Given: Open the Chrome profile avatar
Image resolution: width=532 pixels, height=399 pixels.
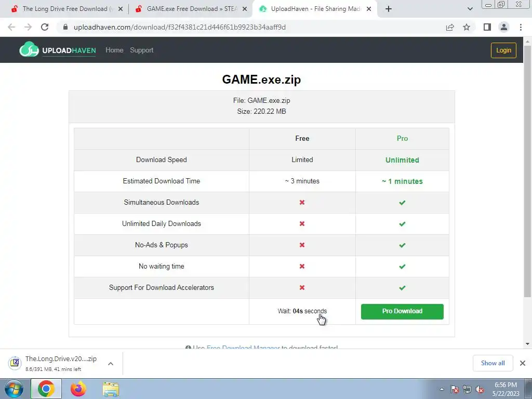Looking at the screenshot, I should [504, 27].
